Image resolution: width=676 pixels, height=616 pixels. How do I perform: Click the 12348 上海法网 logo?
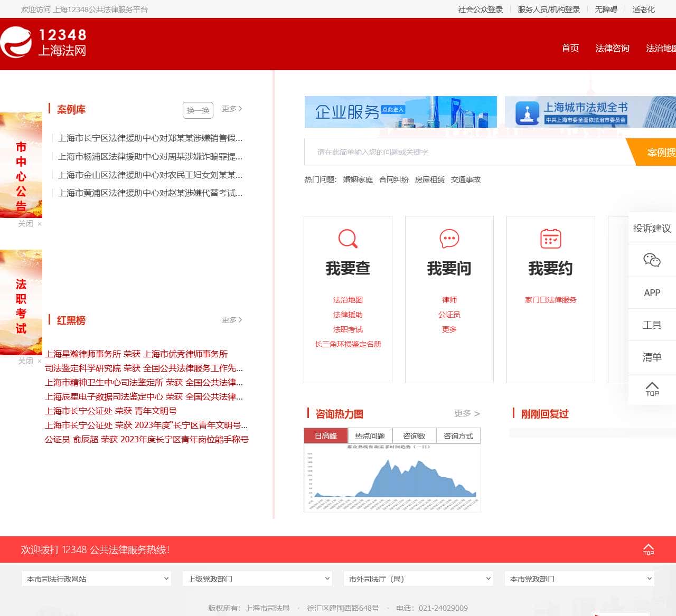[44, 43]
